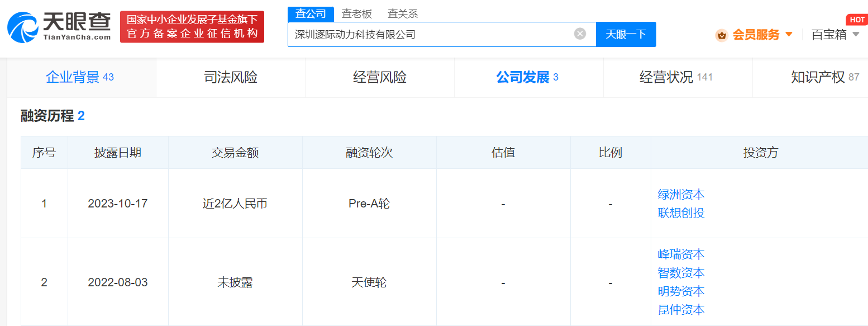Image resolution: width=868 pixels, height=326 pixels.
Task: Expand the 百宝箱 dropdown arrow
Action: 856,35
